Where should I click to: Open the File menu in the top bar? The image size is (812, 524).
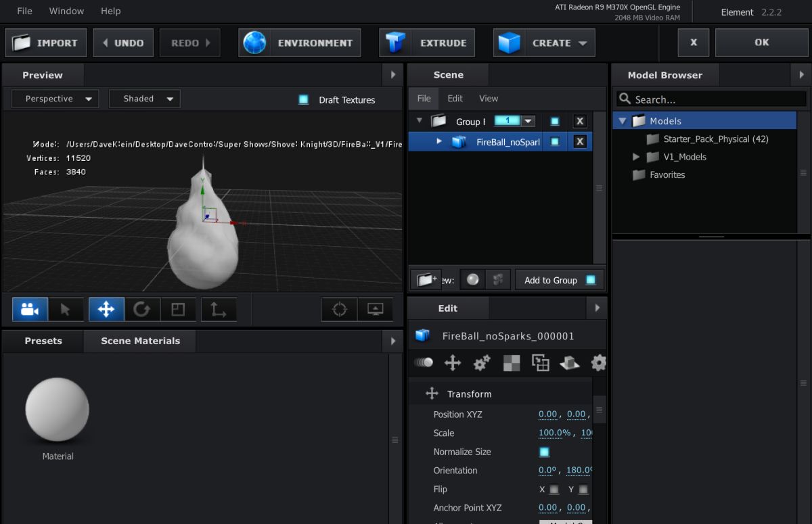[x=24, y=11]
